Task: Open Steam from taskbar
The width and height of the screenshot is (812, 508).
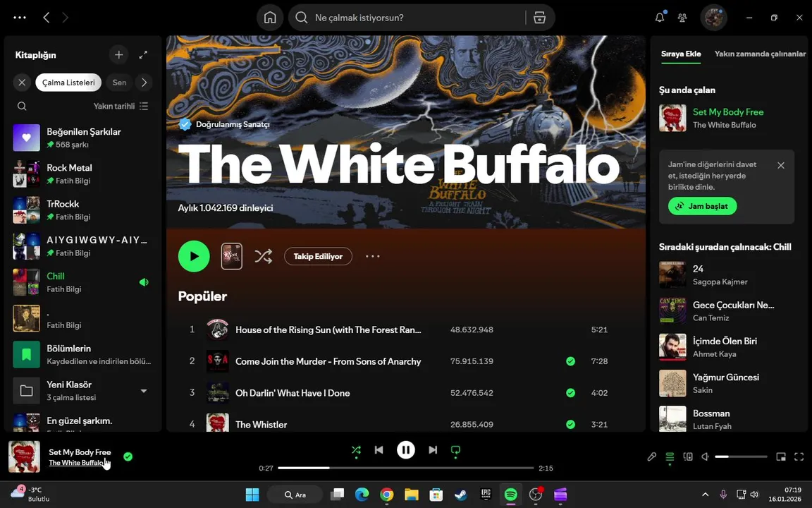Action: pos(461,495)
